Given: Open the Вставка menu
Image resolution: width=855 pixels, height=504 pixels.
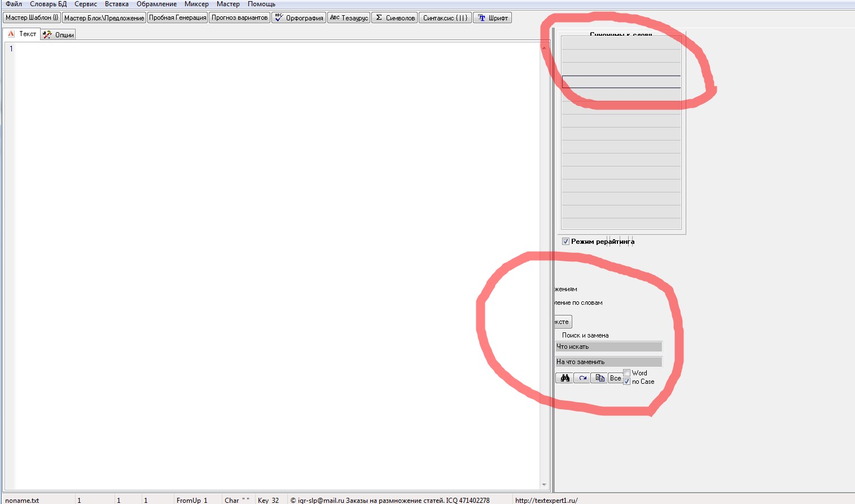Looking at the screenshot, I should [117, 4].
